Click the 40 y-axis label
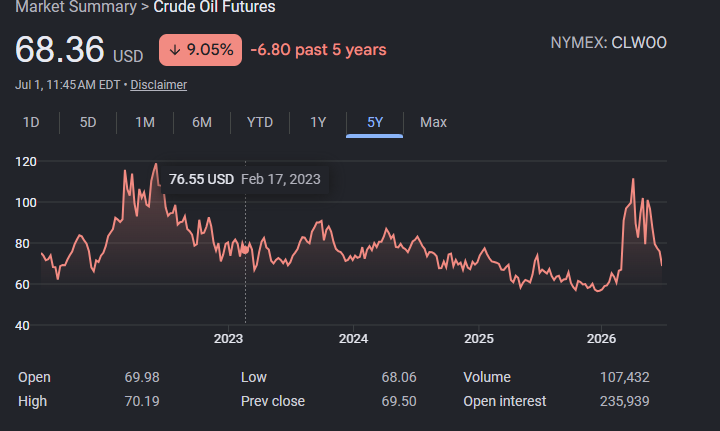The height and width of the screenshot is (431, 720). tap(22, 326)
